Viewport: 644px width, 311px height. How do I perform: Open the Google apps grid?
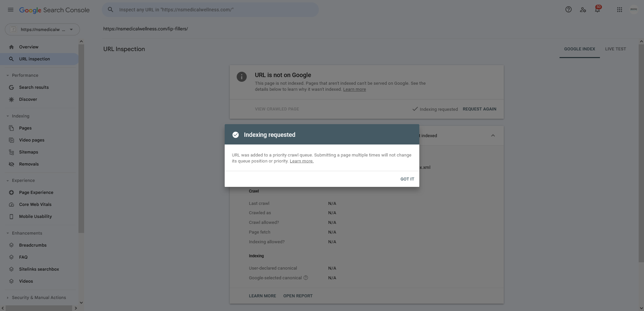[619, 10]
